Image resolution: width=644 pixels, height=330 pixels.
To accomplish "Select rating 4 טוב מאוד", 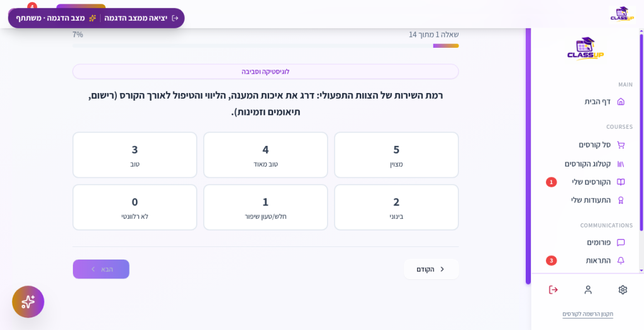I will [266, 155].
